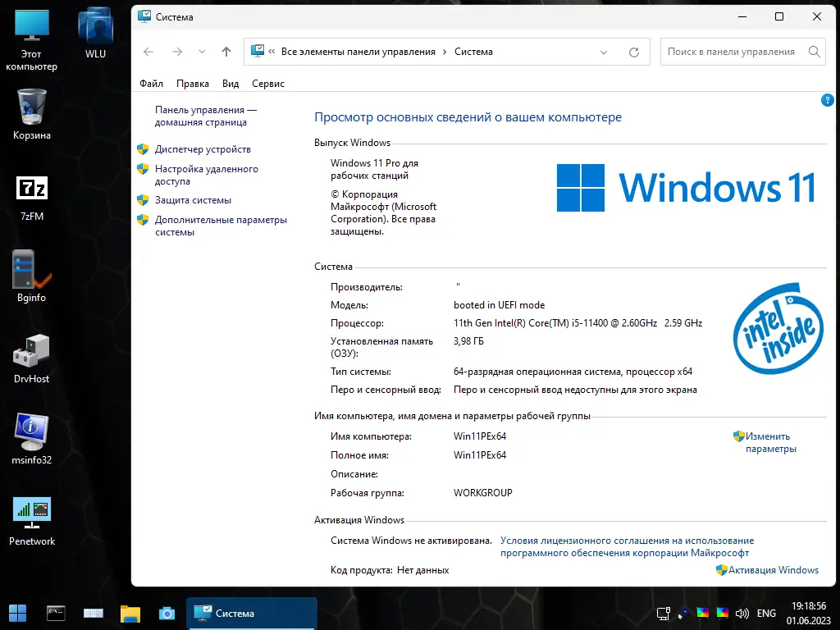Click the shield icon beside Диспетчер устройств

point(143,149)
